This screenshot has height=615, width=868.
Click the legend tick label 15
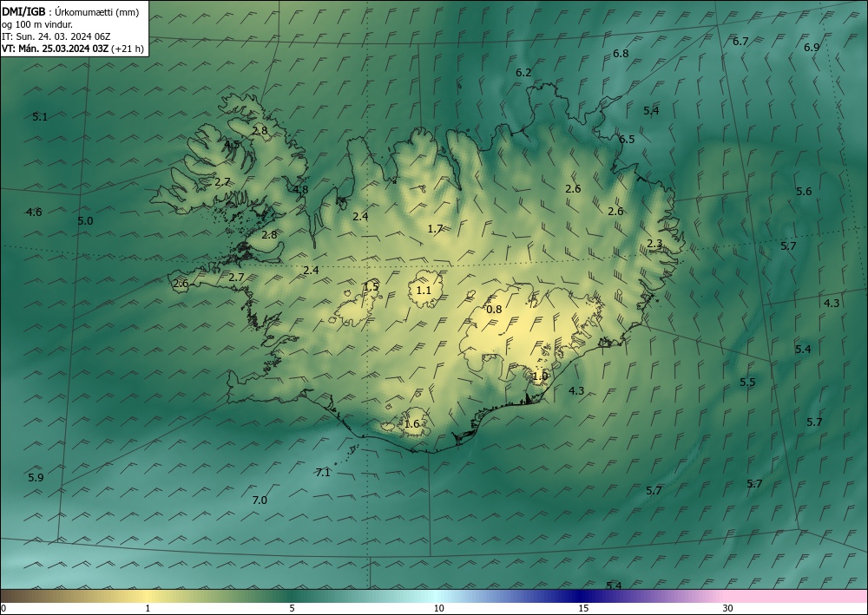click(x=583, y=608)
